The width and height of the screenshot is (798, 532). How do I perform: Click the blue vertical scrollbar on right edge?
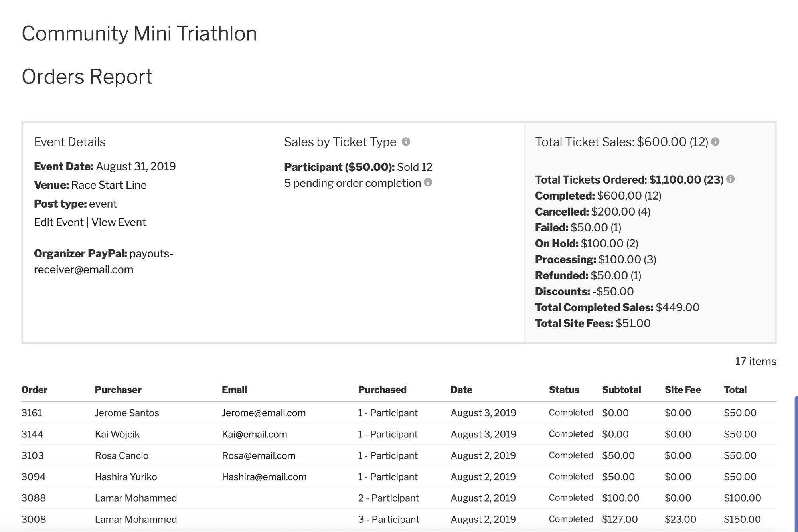(x=796, y=463)
